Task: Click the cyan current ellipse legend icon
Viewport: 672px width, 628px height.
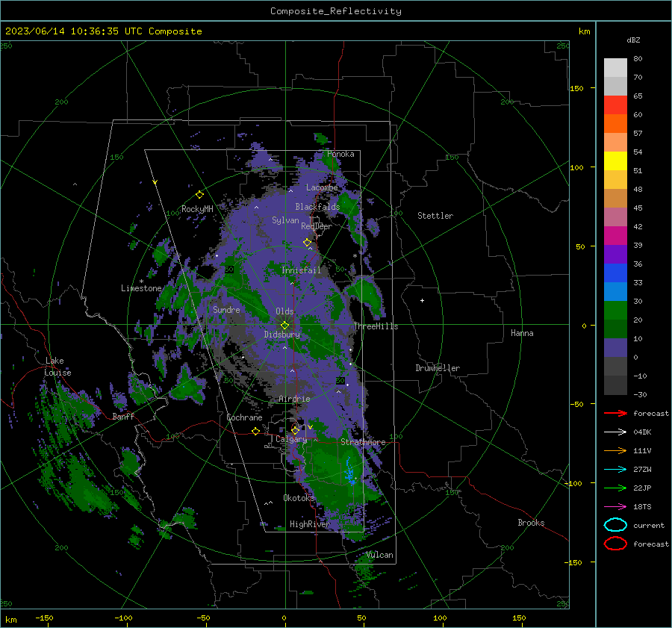Action: [615, 525]
